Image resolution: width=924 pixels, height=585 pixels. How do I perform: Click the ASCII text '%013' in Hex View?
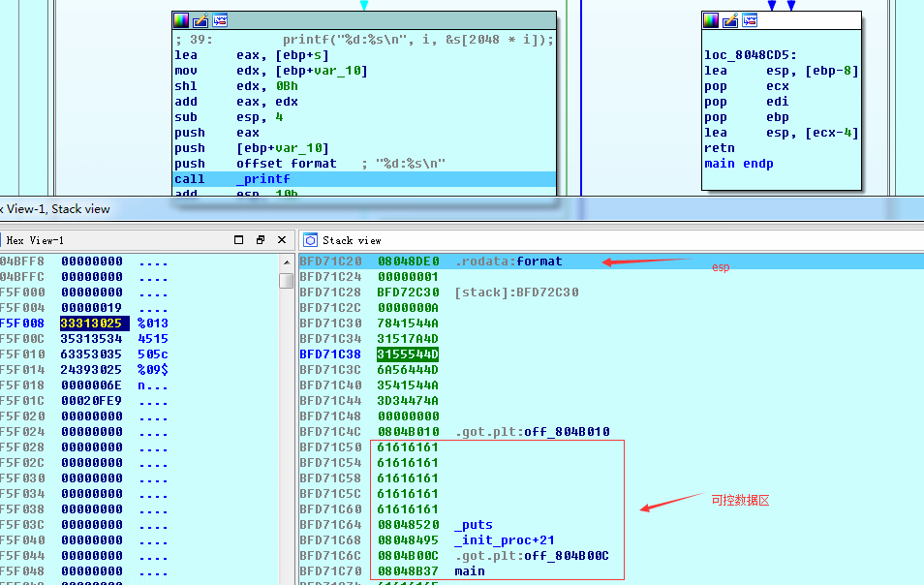153,323
